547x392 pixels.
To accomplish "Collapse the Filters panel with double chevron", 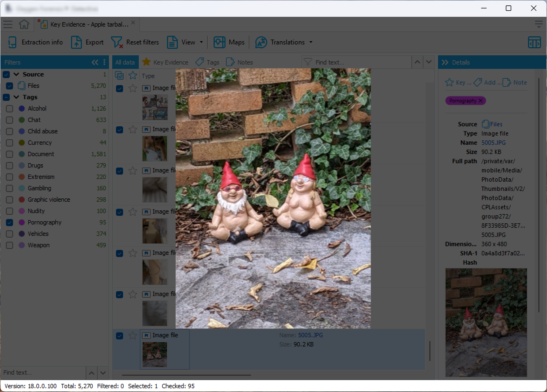I will 95,62.
